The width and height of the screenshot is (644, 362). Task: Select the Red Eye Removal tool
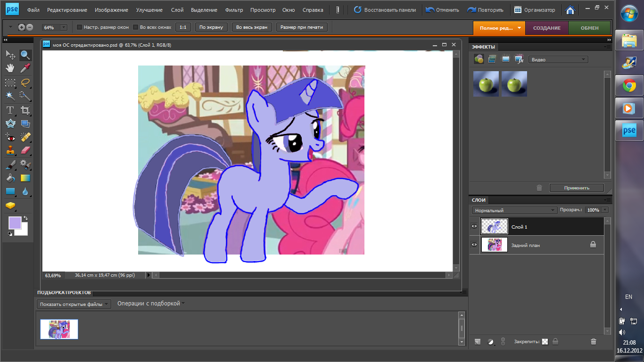point(10,138)
